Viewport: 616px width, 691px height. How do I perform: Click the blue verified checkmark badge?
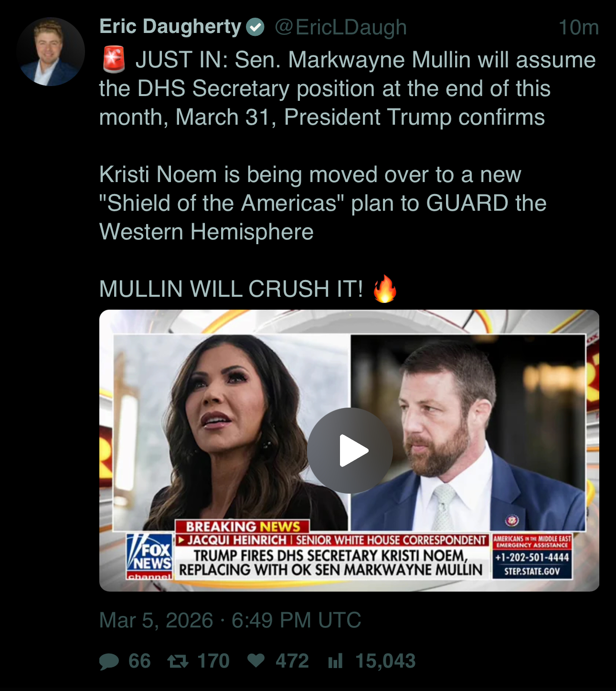255,27
